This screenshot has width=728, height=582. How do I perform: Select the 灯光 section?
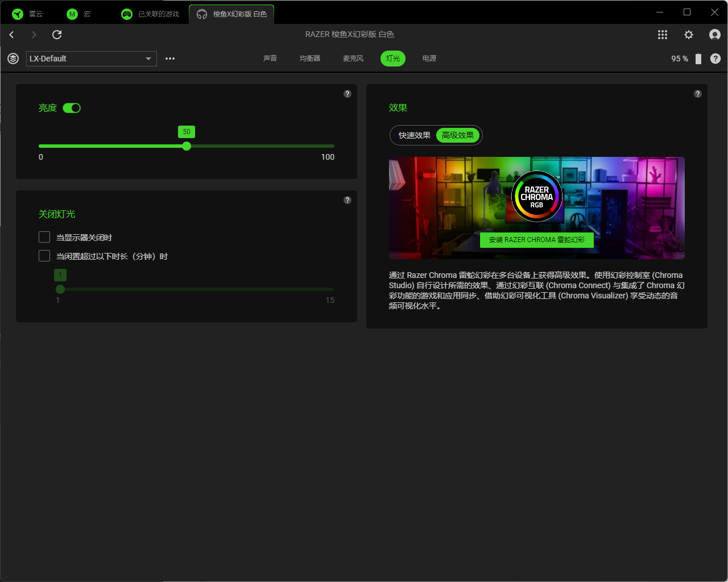(393, 59)
